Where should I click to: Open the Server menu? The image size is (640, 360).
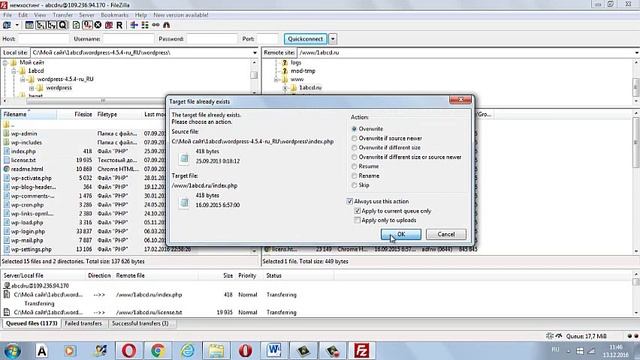pos(87,15)
